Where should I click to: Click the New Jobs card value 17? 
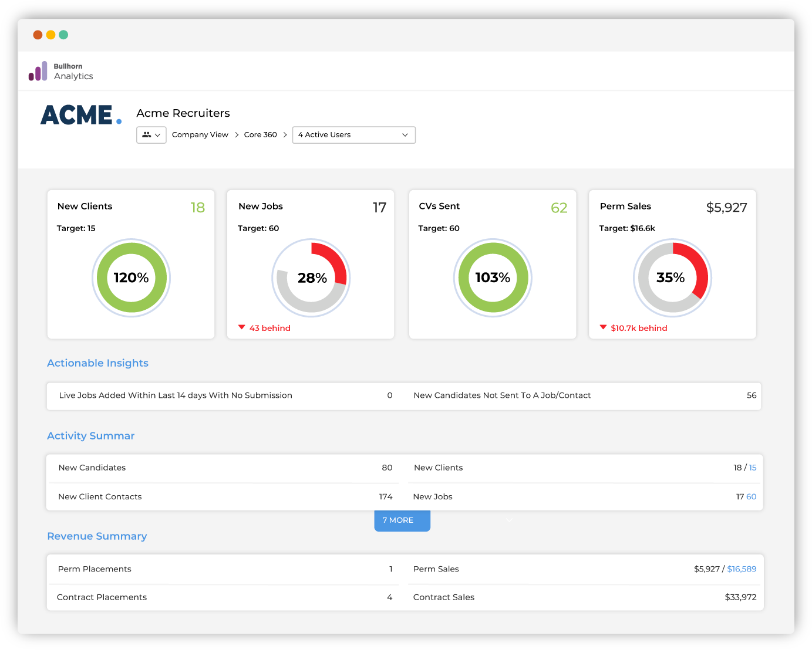pos(380,208)
